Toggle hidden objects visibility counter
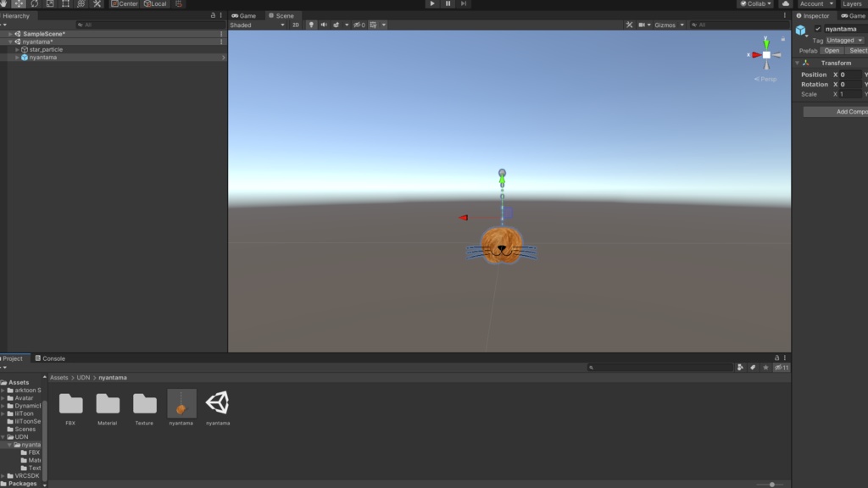This screenshot has height=488, width=868. 359,25
